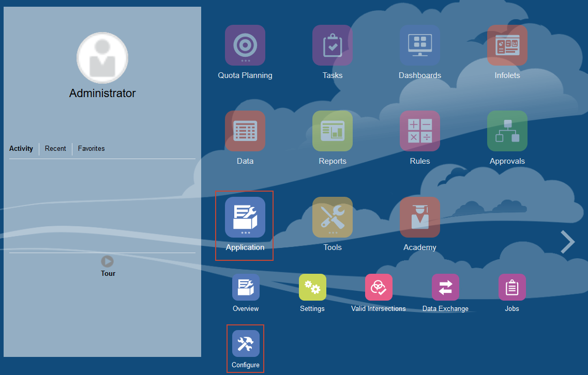Start the Tour playback
This screenshot has width=588, height=375.
108,260
